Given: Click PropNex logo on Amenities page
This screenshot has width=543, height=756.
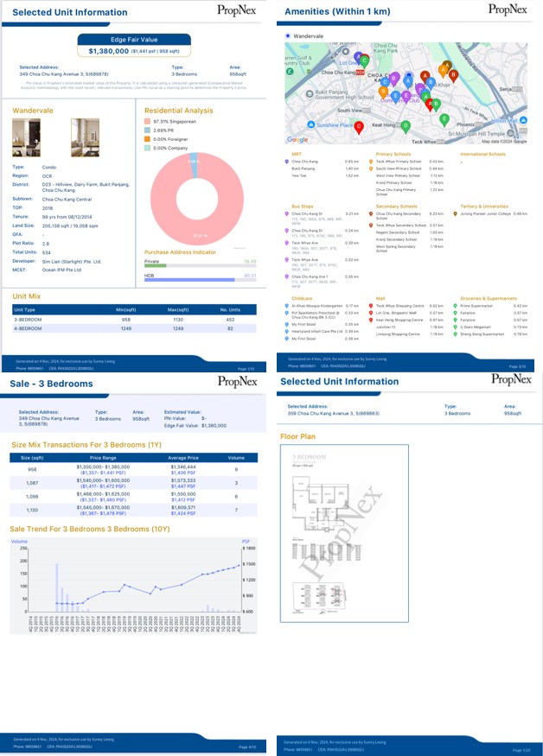Looking at the screenshot, I should click(508, 10).
